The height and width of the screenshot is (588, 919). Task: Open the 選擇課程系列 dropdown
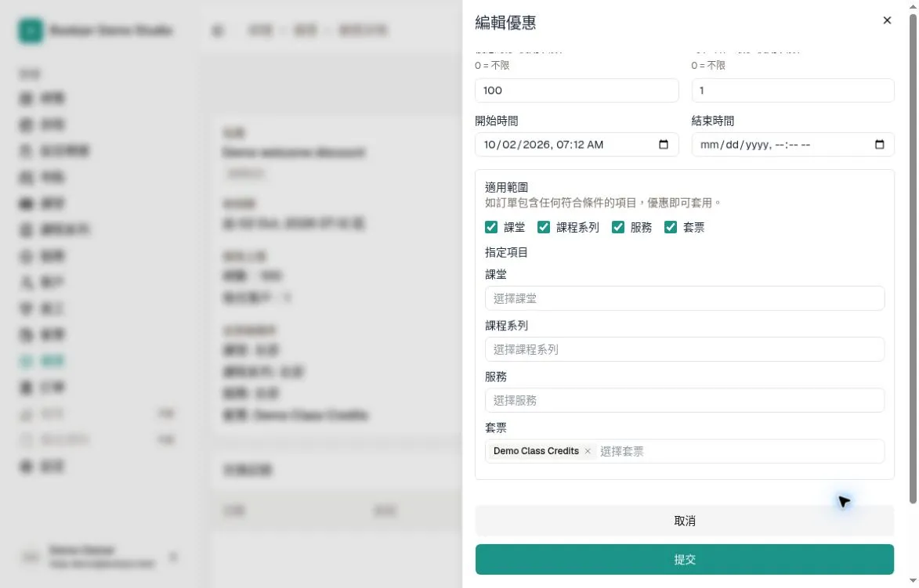click(685, 350)
